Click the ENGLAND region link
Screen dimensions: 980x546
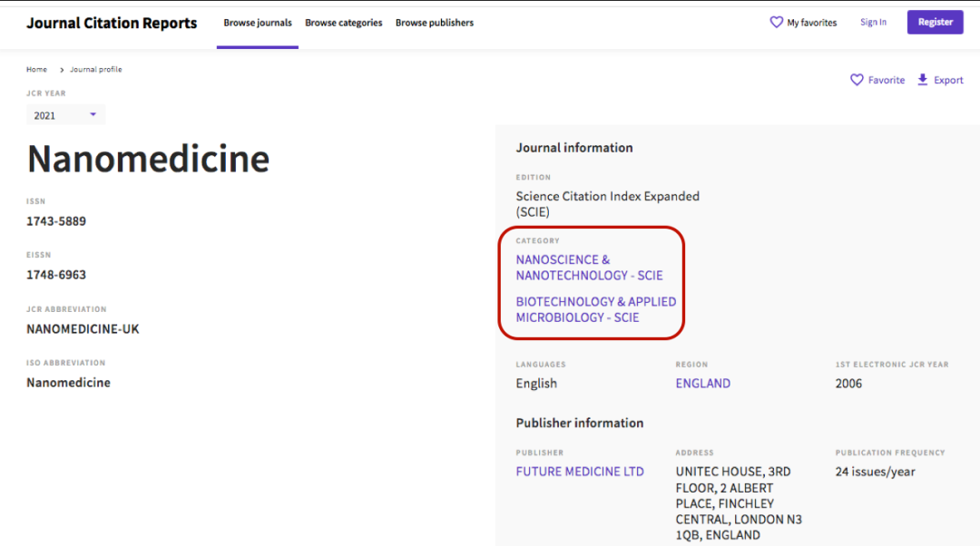(702, 384)
